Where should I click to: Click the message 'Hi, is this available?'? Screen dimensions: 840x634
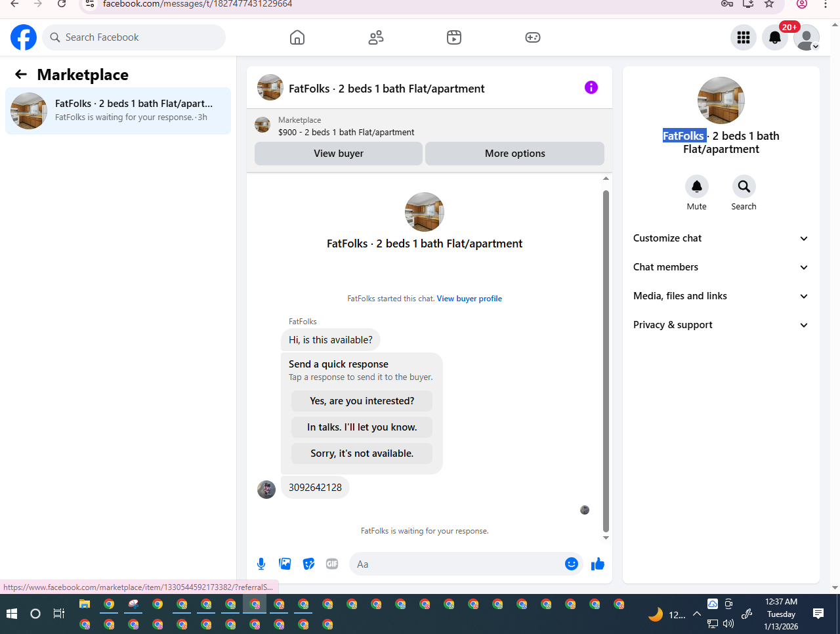coord(331,340)
